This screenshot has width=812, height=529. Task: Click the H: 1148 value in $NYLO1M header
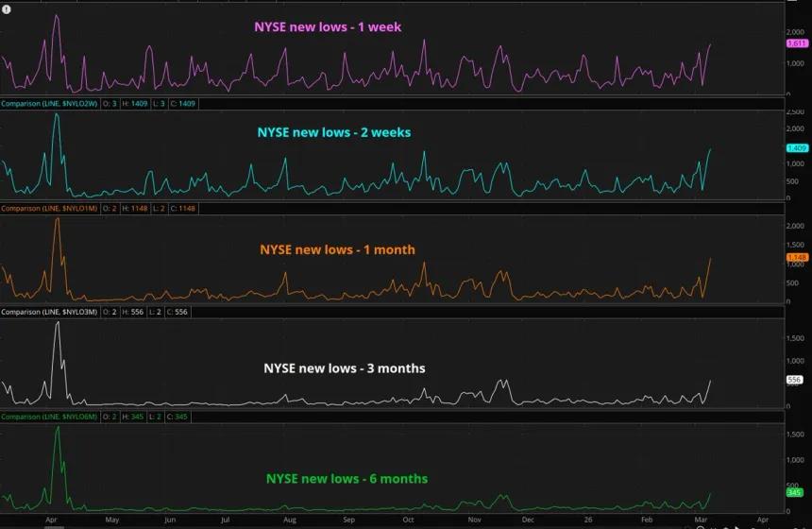click(135, 208)
